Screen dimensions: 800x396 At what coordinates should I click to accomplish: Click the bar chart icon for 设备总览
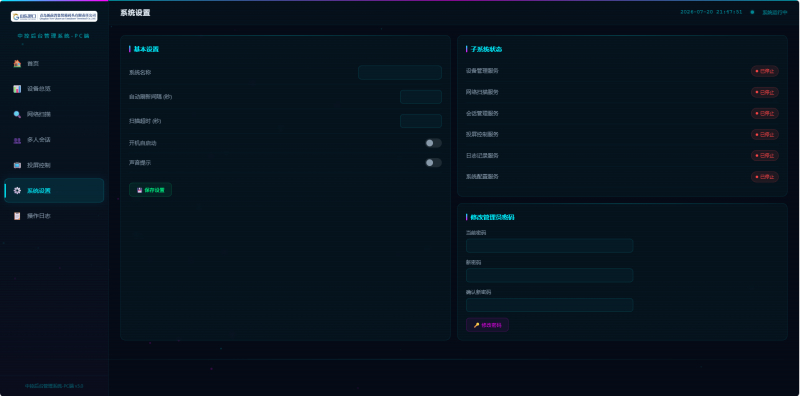(17, 89)
